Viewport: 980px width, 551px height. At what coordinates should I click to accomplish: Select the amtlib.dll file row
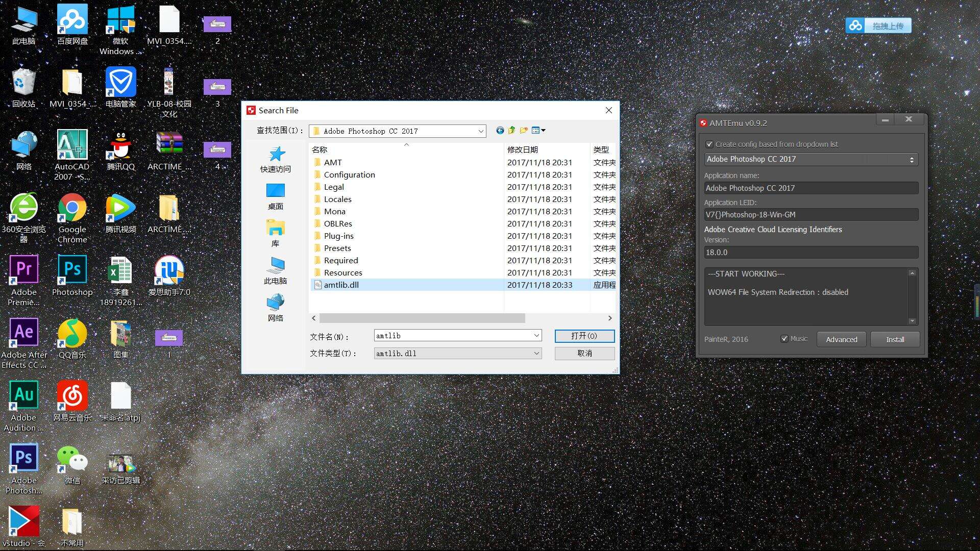point(462,285)
